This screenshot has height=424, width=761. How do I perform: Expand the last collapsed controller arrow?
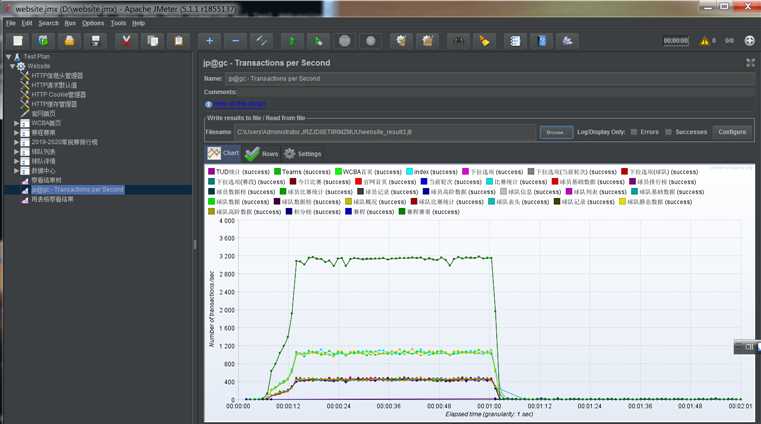tap(16, 171)
